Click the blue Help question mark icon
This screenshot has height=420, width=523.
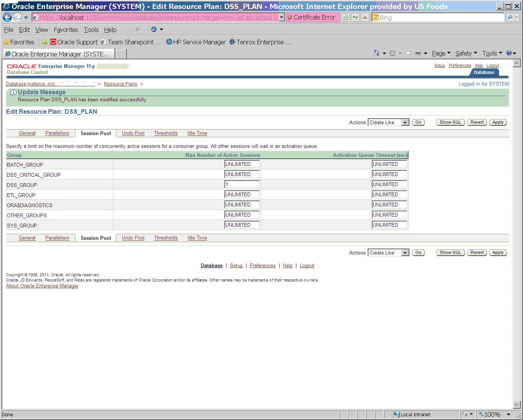click(x=509, y=53)
